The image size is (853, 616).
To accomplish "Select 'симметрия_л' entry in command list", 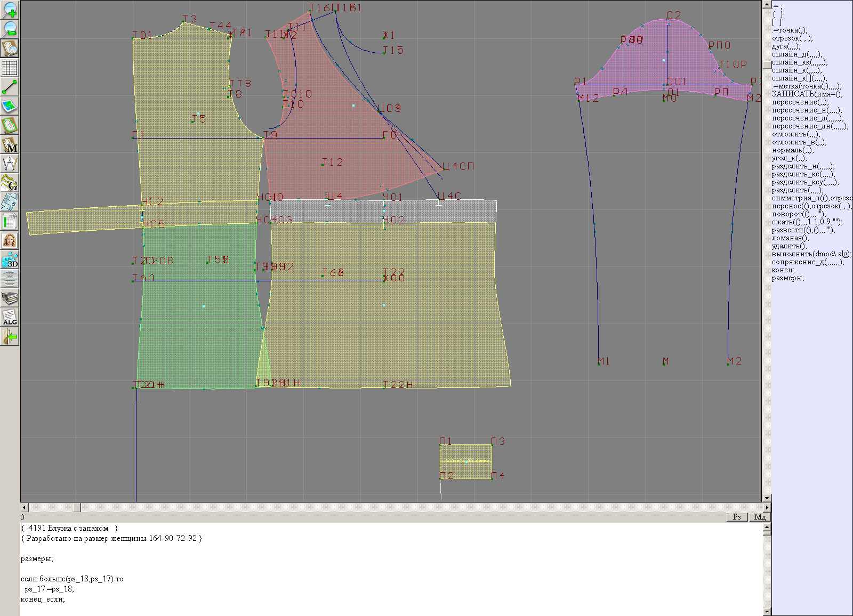I will click(810, 198).
